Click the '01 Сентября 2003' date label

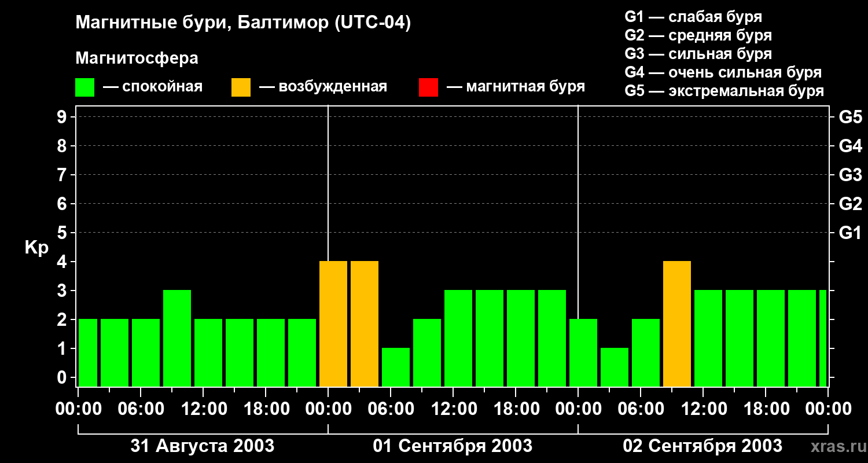click(453, 446)
